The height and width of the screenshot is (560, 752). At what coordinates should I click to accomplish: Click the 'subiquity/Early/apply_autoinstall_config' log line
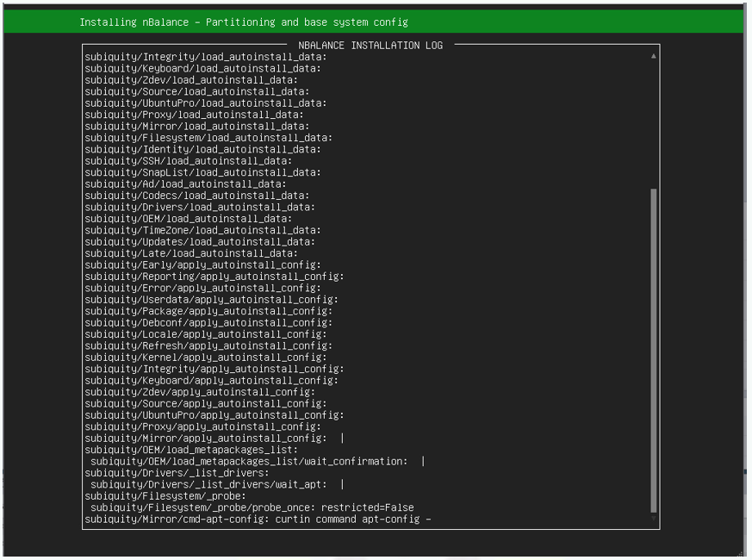pos(202,265)
